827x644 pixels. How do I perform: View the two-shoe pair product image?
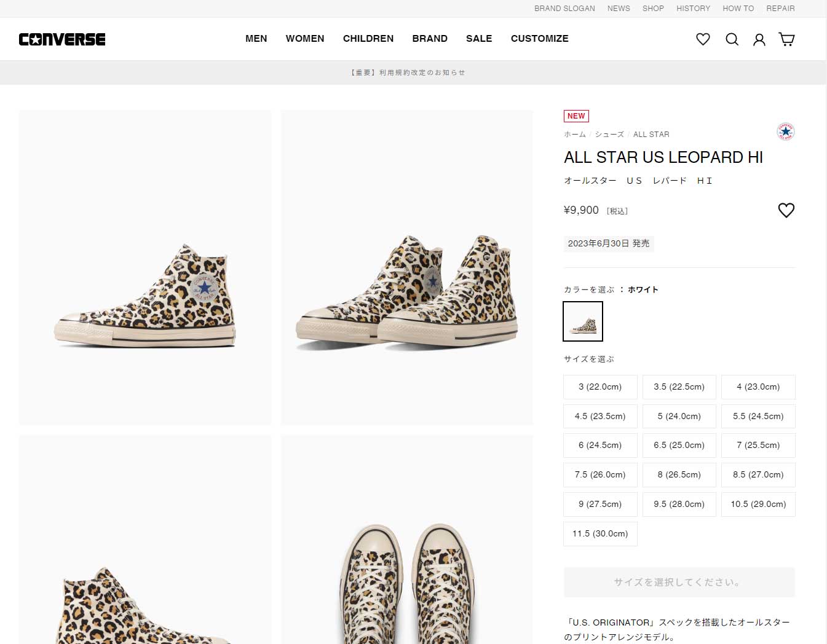coord(407,267)
